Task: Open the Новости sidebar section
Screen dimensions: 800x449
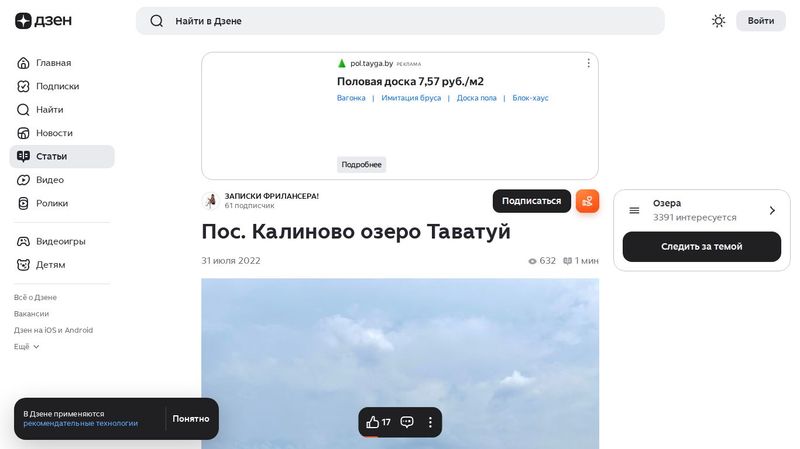Action: point(54,133)
